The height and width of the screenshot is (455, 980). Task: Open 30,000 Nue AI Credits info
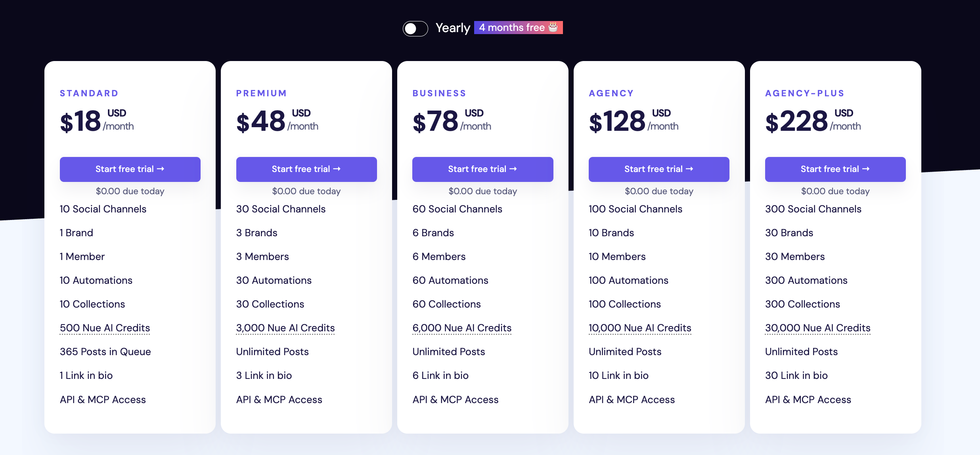(x=817, y=328)
